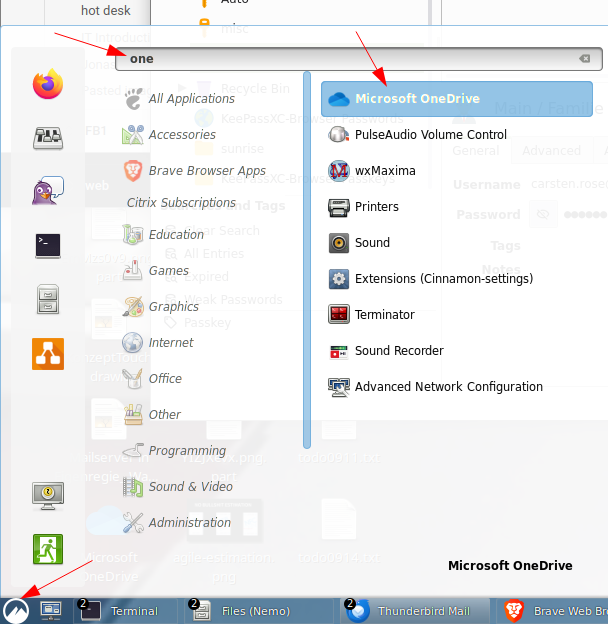608x624 pixels.
Task: Launch Microsoft OneDrive from results
Action: [457, 99]
